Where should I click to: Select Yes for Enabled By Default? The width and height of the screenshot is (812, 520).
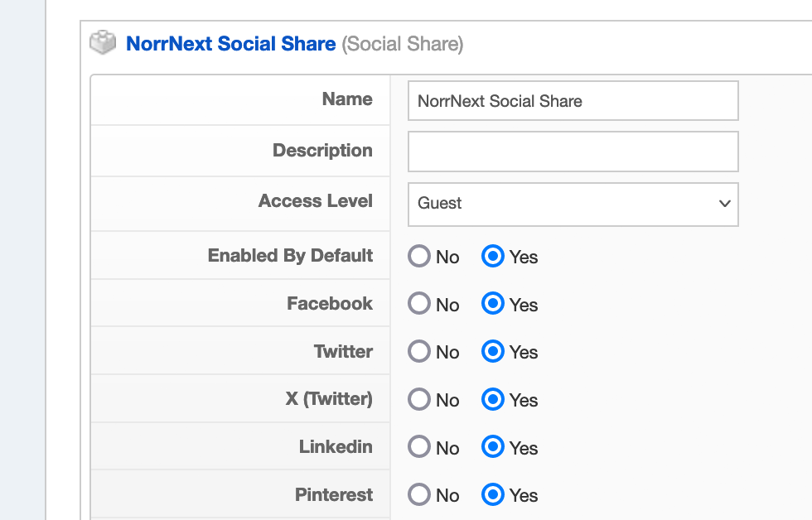495,257
